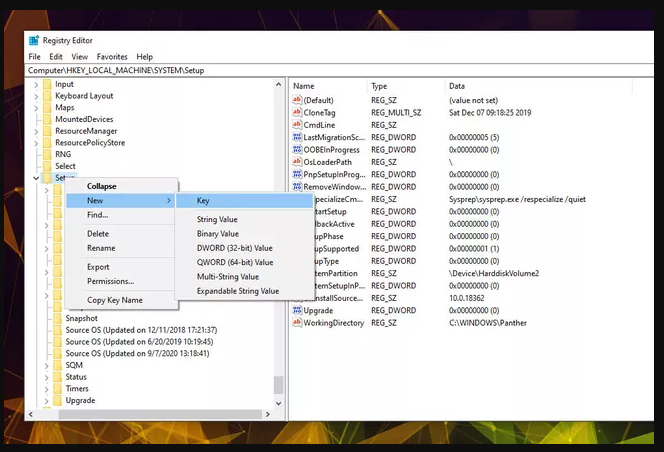Viewport: 664px width, 452px height.
Task: Click the SQM folder icon
Action: pos(58,365)
